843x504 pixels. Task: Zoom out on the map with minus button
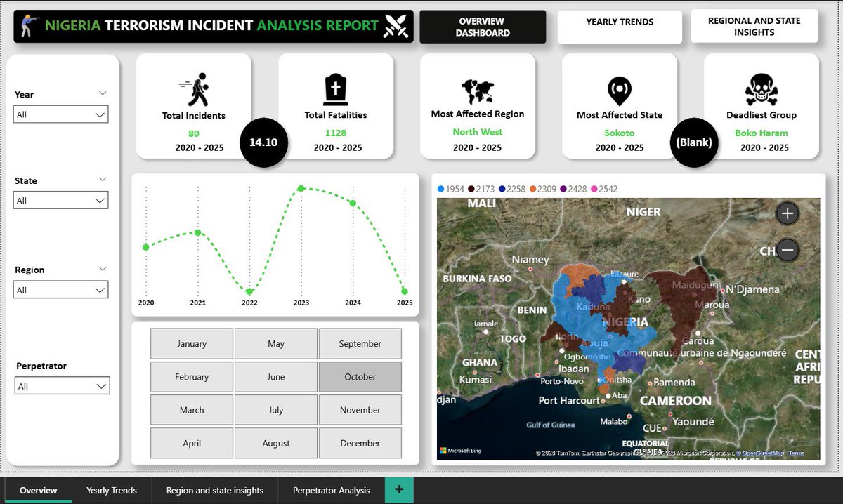tap(788, 249)
